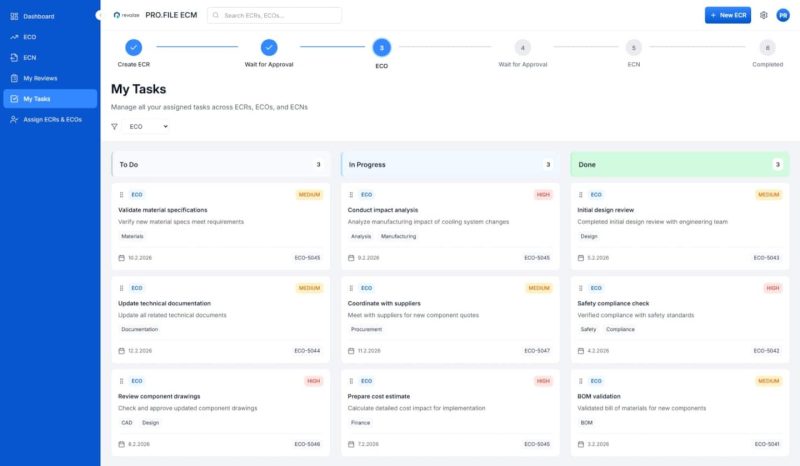Click ECO-5047 ID on Coordinate with suppliers
The image size is (800, 466).
537,351
